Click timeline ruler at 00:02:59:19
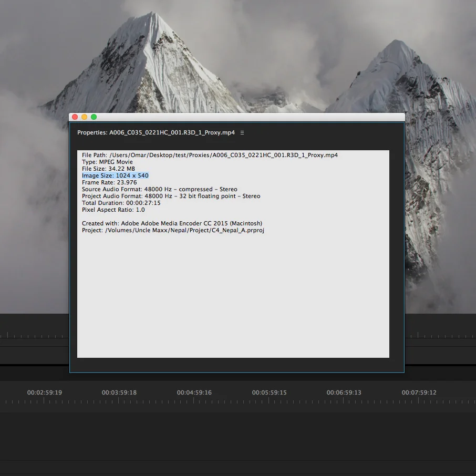 (44, 392)
